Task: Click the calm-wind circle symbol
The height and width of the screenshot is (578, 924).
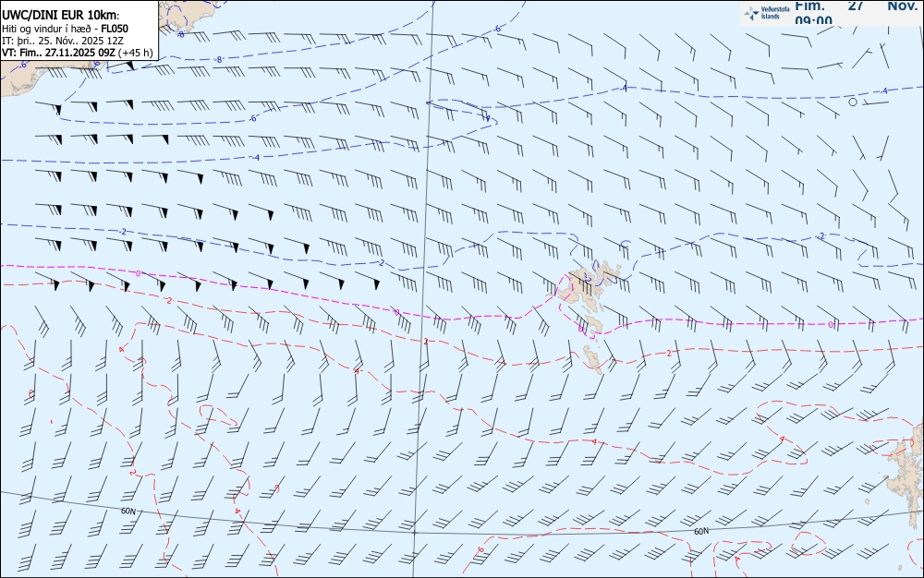Action: pos(853,102)
